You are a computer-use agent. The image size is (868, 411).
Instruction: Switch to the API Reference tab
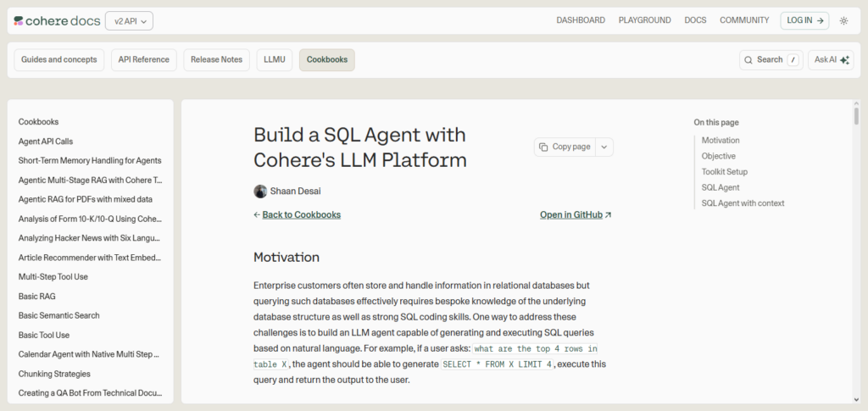click(x=144, y=59)
